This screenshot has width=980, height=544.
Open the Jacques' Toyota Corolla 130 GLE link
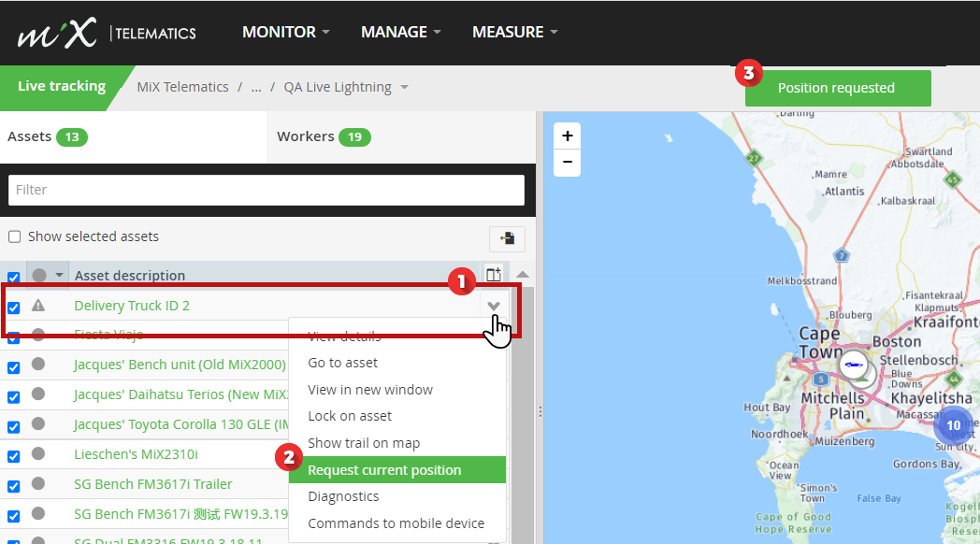tap(181, 424)
